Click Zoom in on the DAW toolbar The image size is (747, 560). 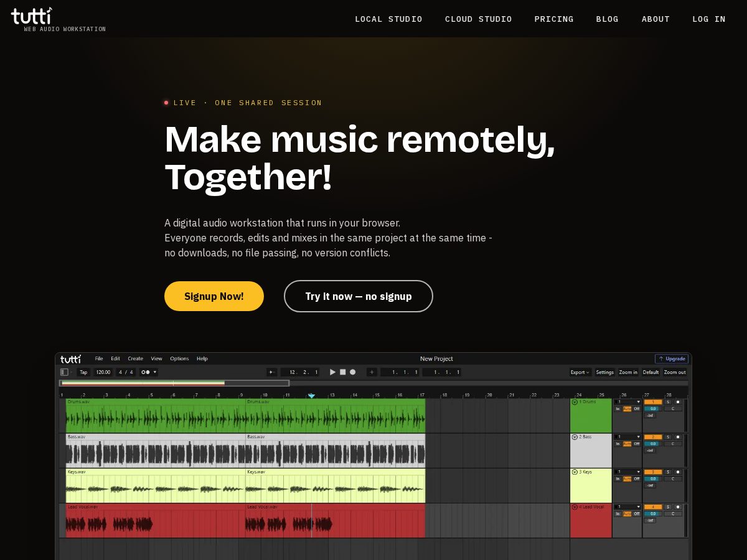click(x=628, y=372)
